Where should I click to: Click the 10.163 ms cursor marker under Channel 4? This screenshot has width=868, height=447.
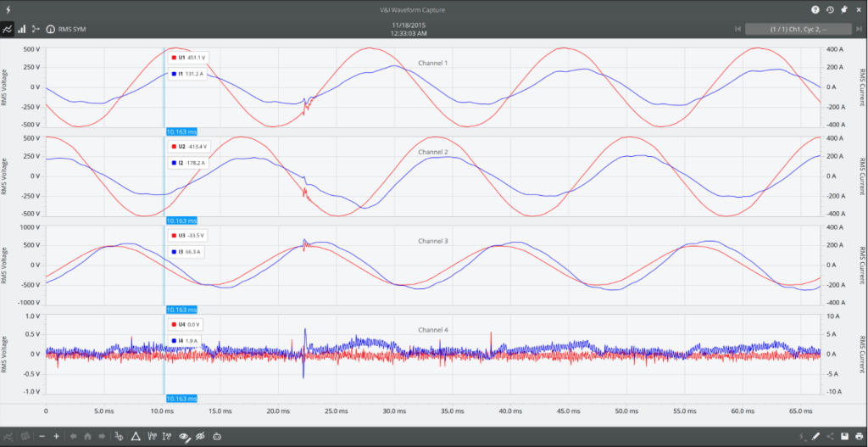click(181, 399)
